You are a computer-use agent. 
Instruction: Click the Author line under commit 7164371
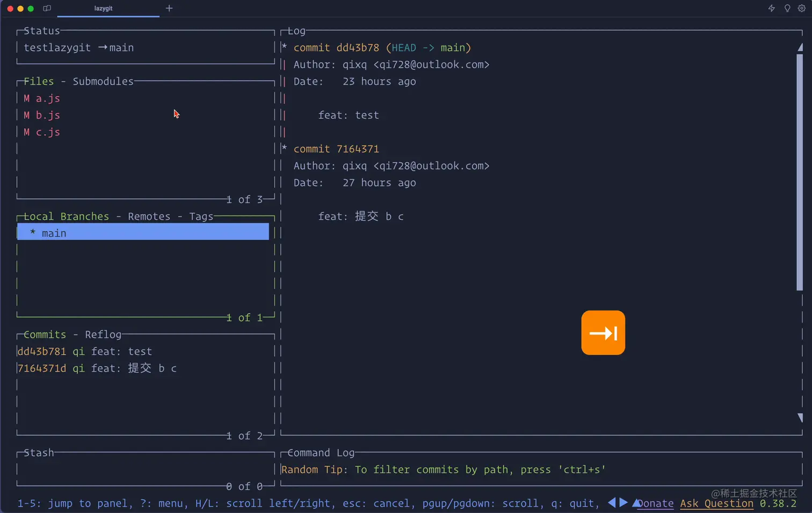pyautogui.click(x=392, y=166)
